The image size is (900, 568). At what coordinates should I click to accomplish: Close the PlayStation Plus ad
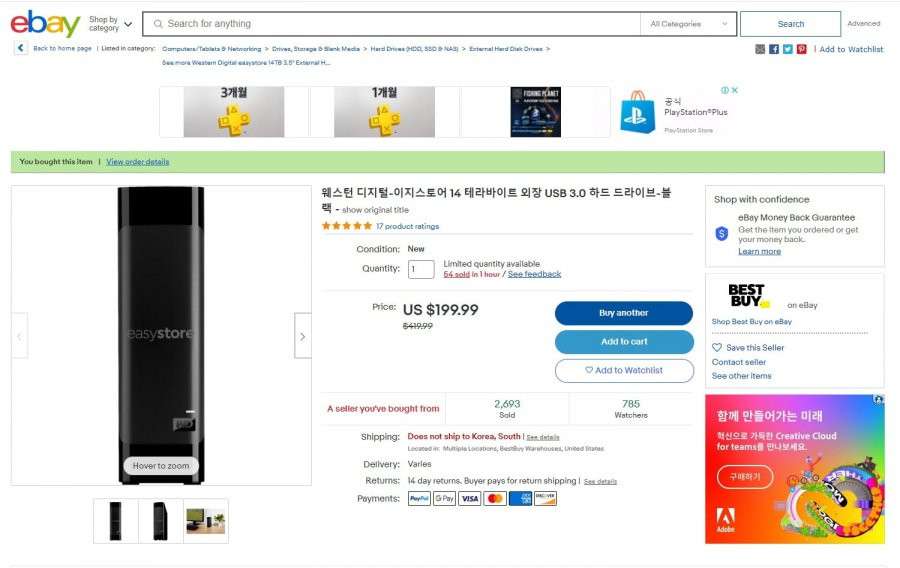735,90
